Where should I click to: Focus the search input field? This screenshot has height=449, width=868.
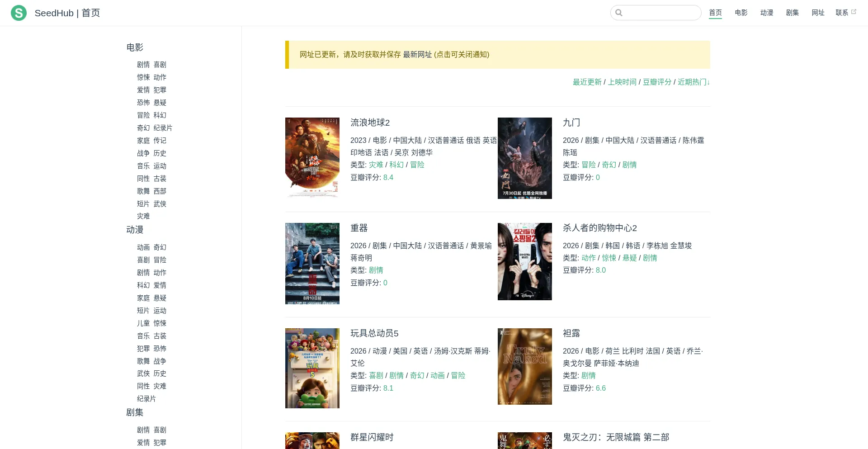point(656,13)
